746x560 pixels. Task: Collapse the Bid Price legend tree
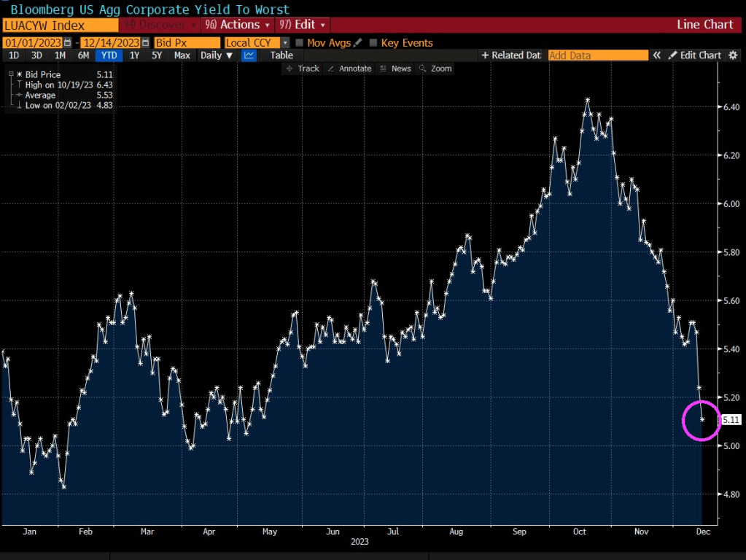[10, 74]
